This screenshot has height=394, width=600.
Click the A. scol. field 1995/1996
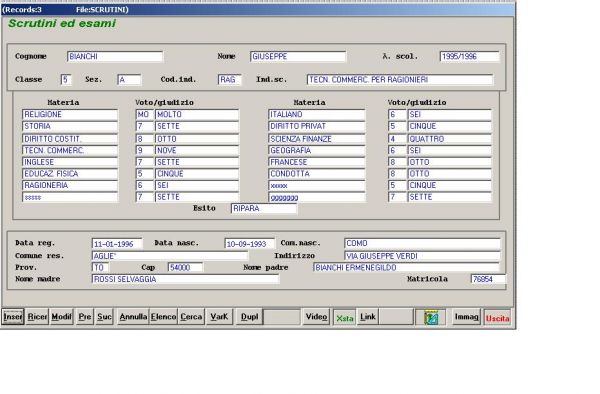470,57
